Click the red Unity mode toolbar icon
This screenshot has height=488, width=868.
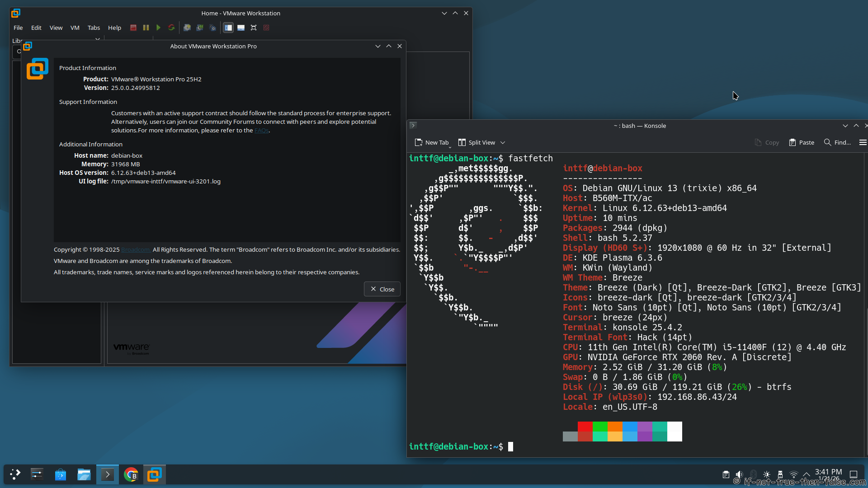266,28
